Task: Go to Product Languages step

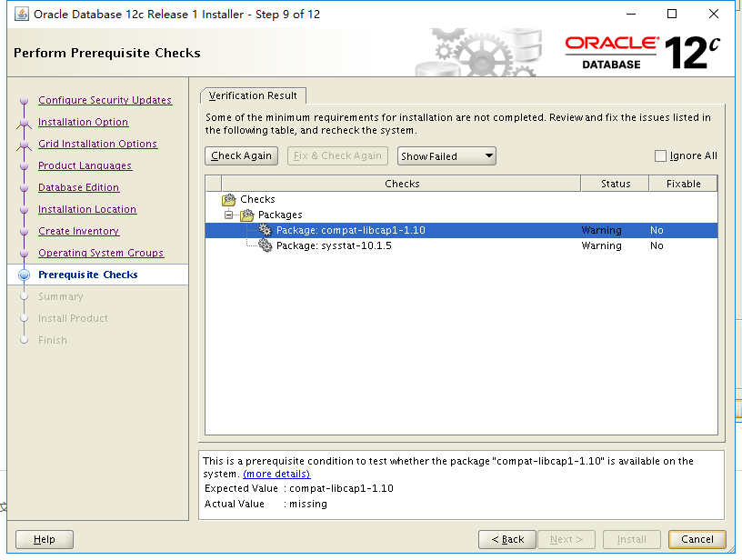Action: point(85,165)
